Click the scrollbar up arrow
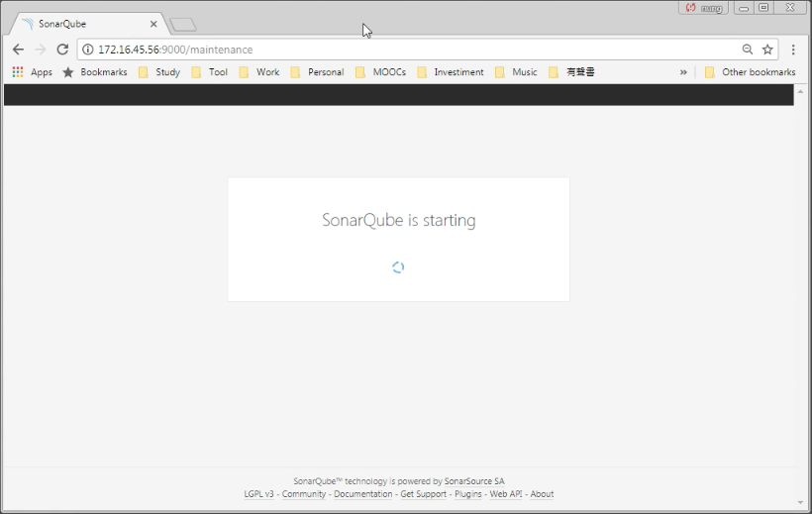812x514 pixels. point(800,91)
